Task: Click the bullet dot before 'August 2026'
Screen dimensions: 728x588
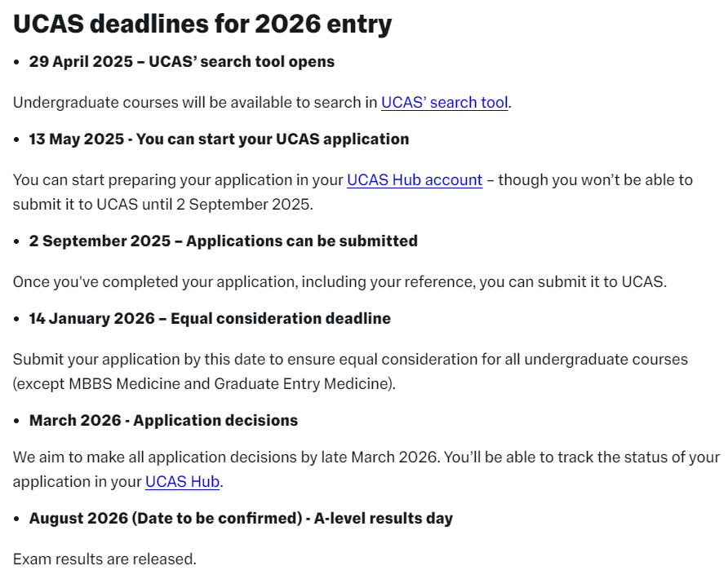Action: [x=16, y=519]
